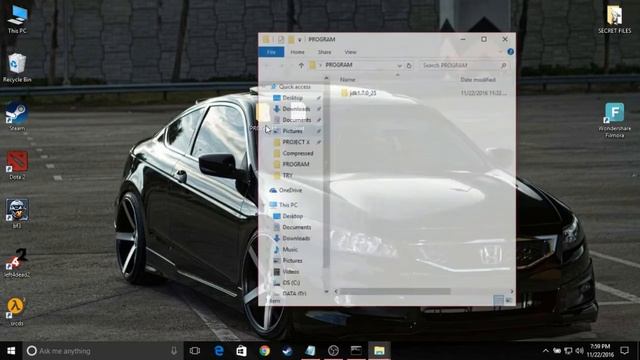640x360 pixels.
Task: Switch to the Details view icon
Action: point(498,300)
